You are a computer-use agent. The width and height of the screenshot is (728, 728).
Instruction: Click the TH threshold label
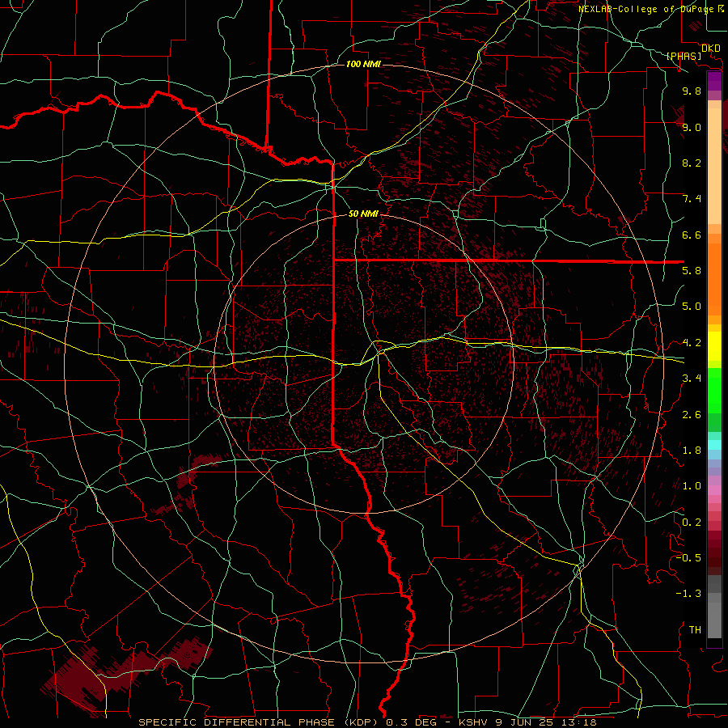coord(695,630)
